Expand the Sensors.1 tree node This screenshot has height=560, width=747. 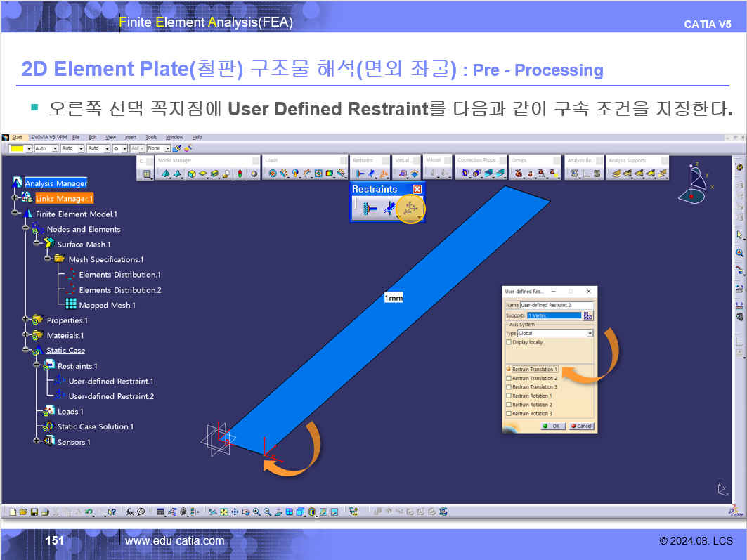37,441
